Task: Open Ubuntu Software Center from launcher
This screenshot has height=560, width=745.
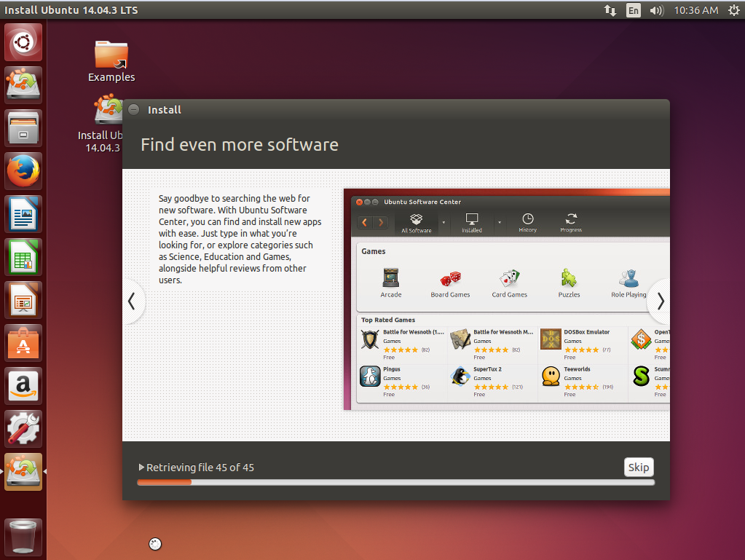Action: 23,343
